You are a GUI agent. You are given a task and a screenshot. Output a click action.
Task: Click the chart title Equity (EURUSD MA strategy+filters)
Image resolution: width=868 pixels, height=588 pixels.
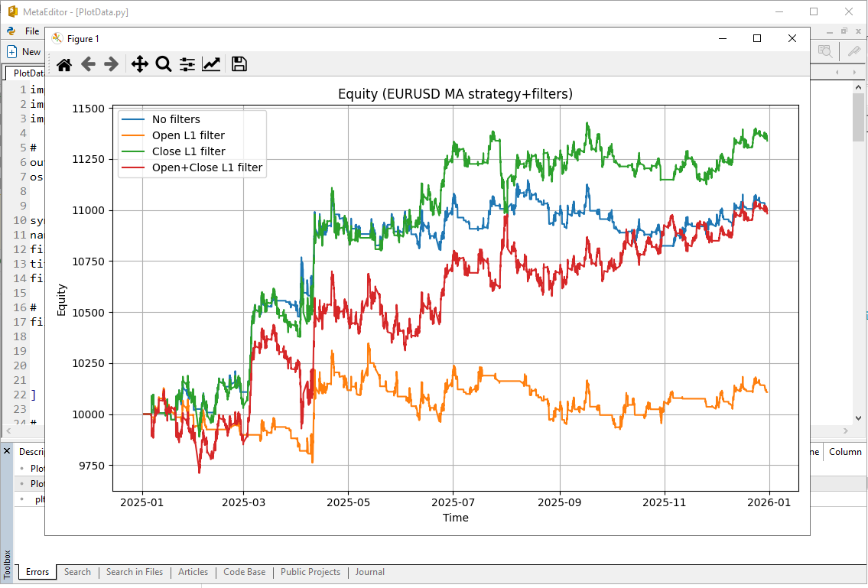pos(455,94)
